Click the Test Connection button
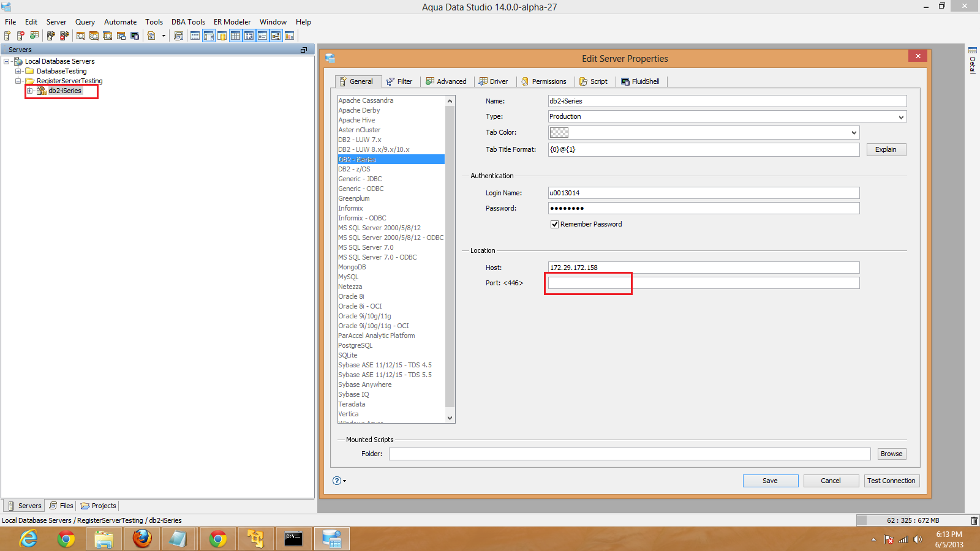Image resolution: width=980 pixels, height=551 pixels. click(x=891, y=481)
